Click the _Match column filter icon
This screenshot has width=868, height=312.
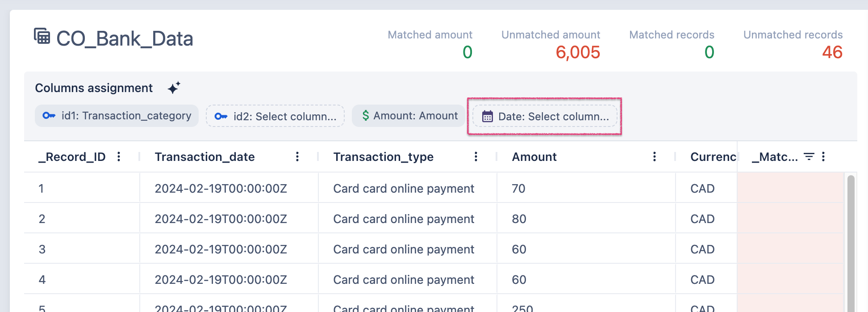point(809,156)
